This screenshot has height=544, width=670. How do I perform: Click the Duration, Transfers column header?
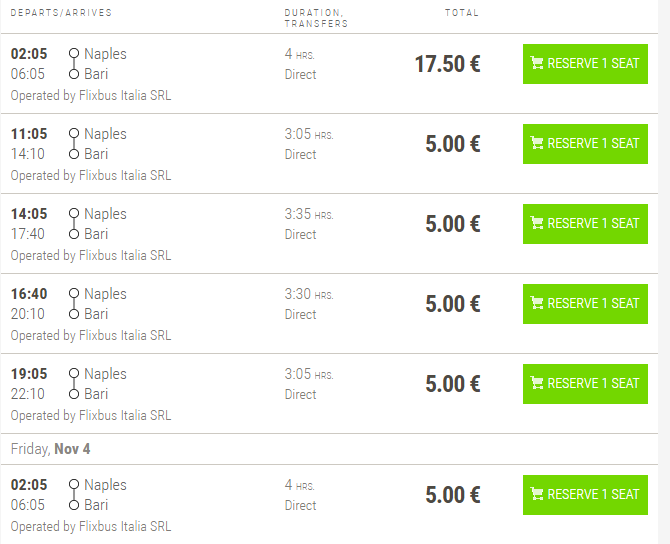[316, 18]
